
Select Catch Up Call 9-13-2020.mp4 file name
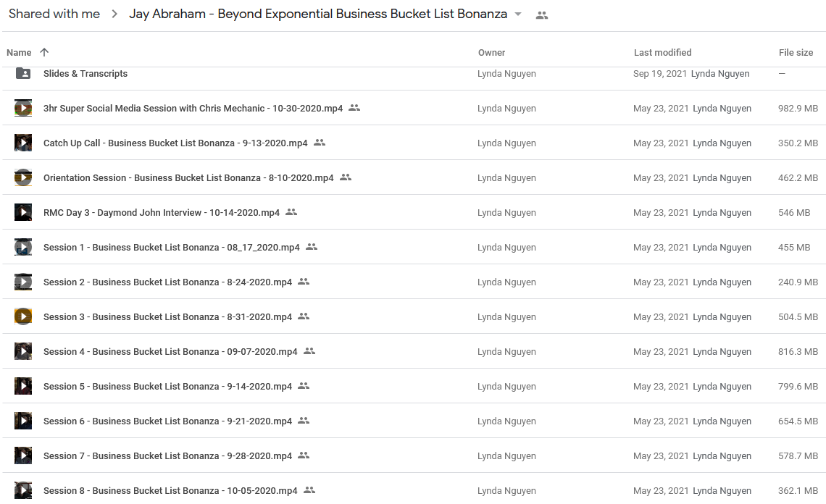click(x=175, y=143)
